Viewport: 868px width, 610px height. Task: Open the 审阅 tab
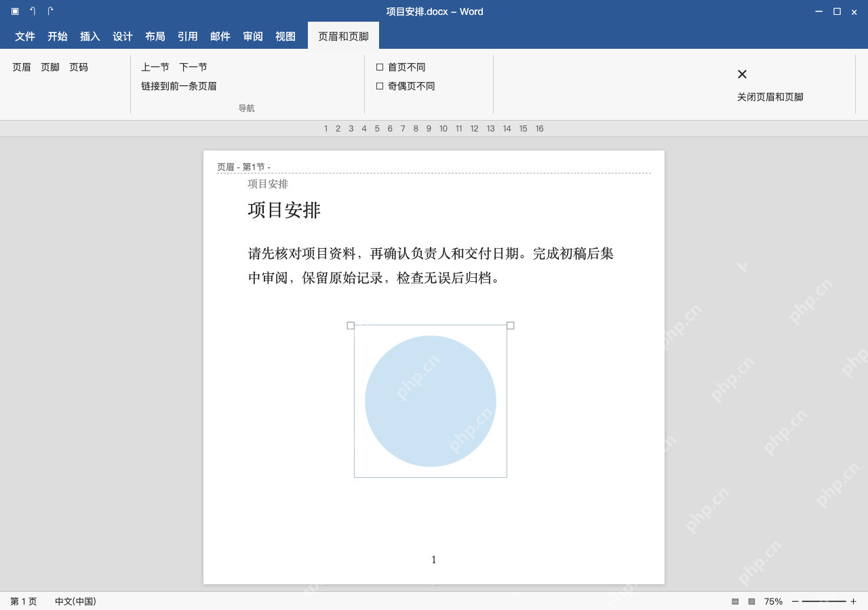[x=253, y=36]
